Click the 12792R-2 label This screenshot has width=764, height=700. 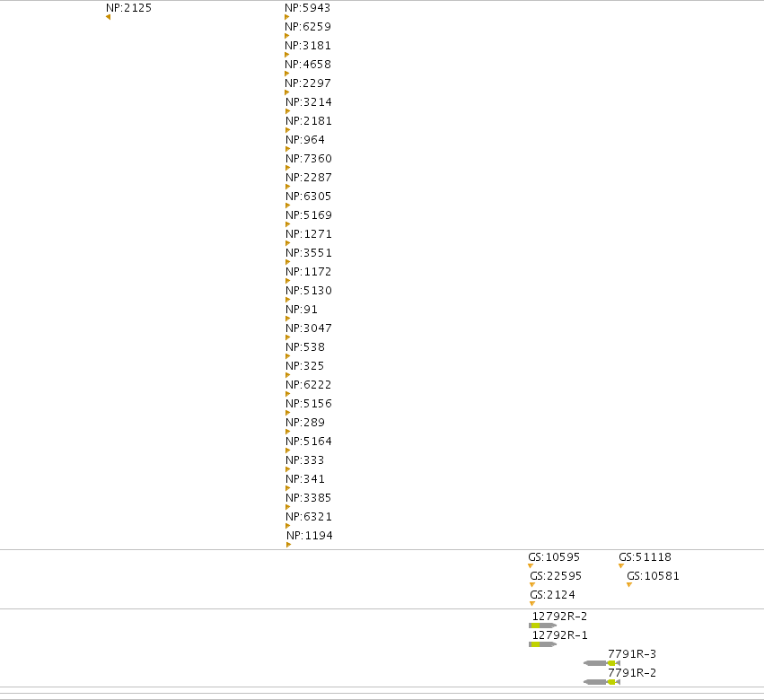pyautogui.click(x=560, y=617)
